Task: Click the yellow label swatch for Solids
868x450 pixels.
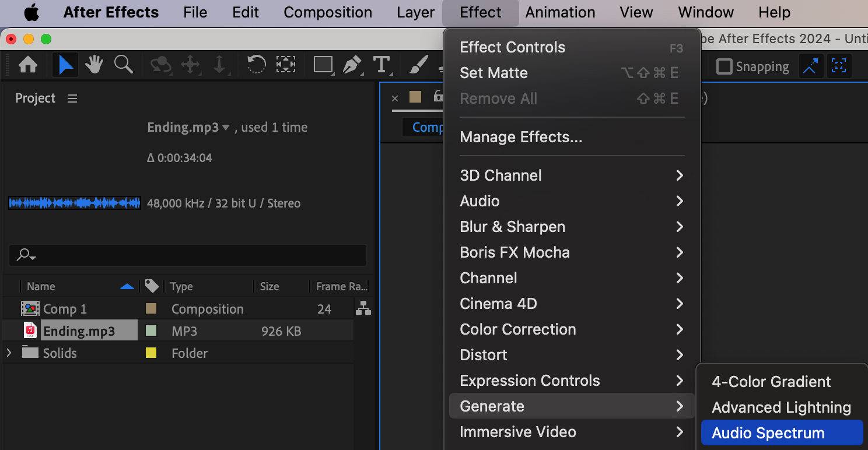Action: click(151, 353)
